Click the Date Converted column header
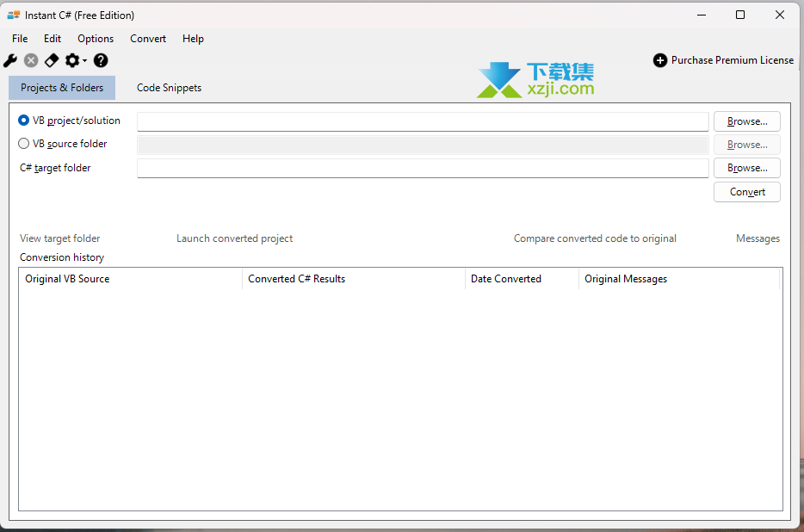 pyautogui.click(x=506, y=279)
